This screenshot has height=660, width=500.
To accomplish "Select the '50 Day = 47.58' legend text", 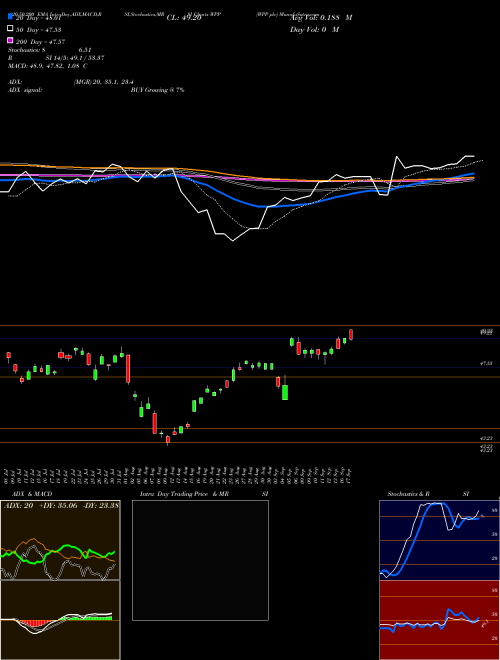I will point(38,30).
